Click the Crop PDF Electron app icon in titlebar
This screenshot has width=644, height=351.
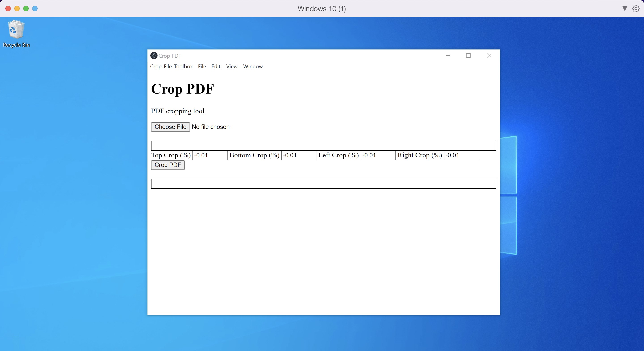click(154, 56)
